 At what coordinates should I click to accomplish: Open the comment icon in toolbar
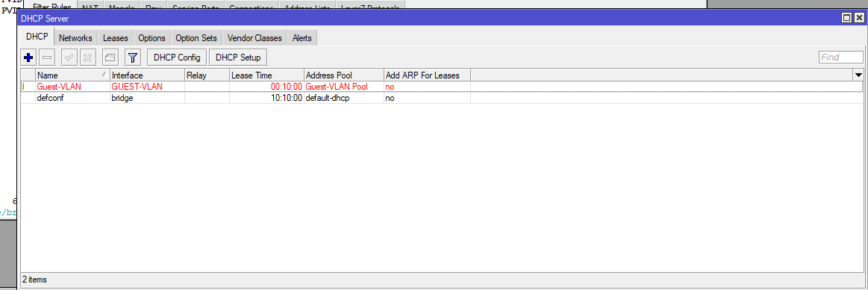(110, 57)
